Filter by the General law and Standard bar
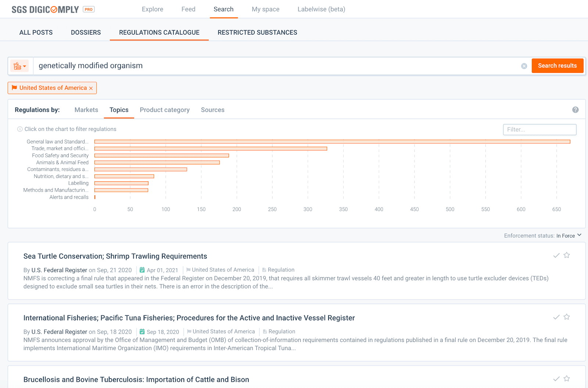The width and height of the screenshot is (588, 388). tap(332, 142)
